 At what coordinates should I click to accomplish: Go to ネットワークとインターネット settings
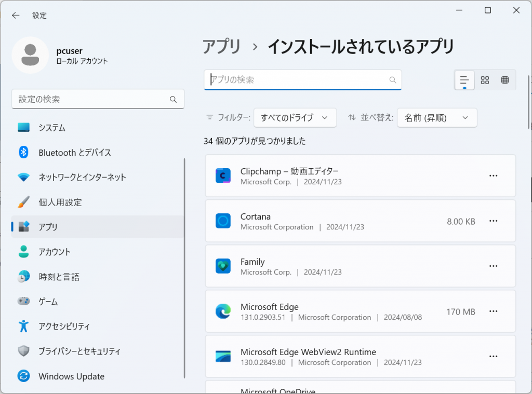[x=98, y=177]
